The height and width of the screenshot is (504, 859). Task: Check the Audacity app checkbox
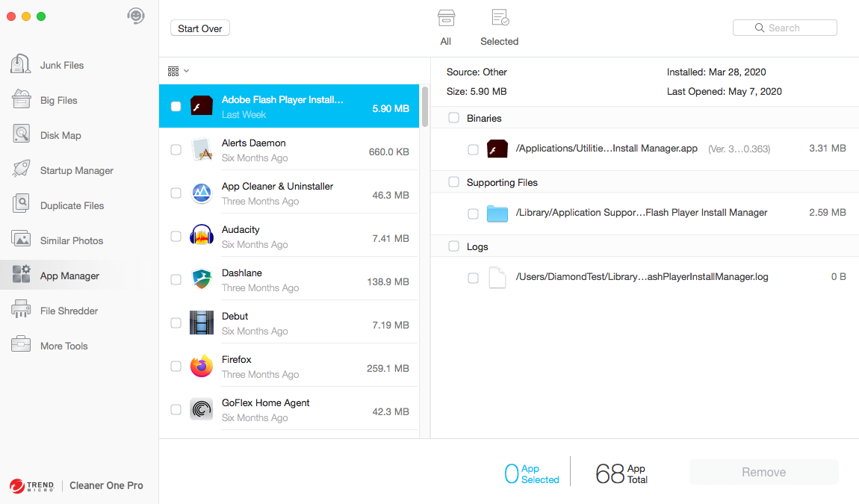(x=176, y=236)
